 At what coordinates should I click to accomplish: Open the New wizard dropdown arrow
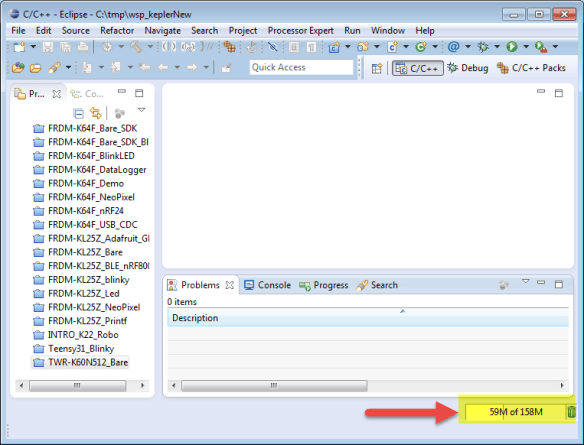pos(33,47)
